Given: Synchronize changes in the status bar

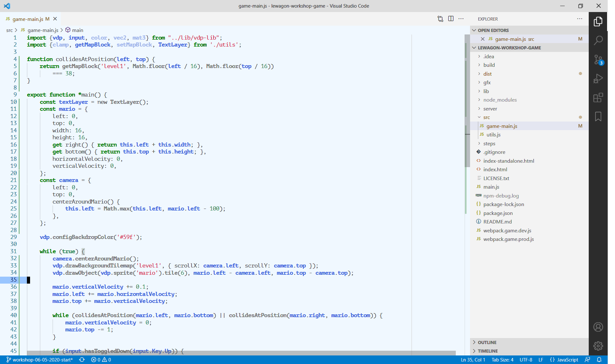Looking at the screenshot, I should [82, 360].
